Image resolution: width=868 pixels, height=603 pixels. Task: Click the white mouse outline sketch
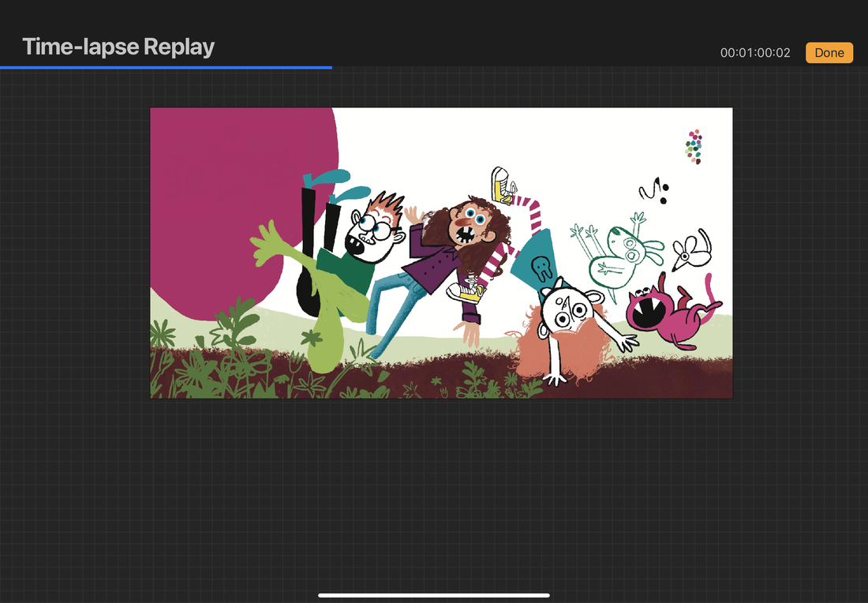tap(691, 248)
